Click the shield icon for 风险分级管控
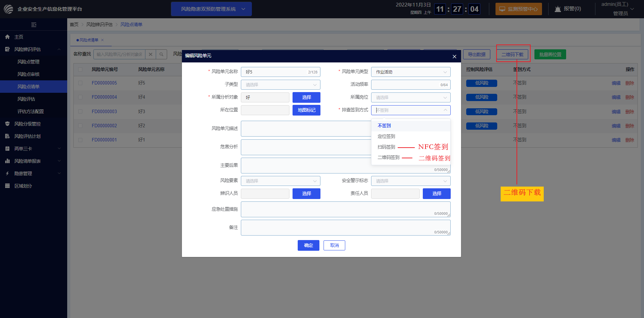 pos(7,124)
